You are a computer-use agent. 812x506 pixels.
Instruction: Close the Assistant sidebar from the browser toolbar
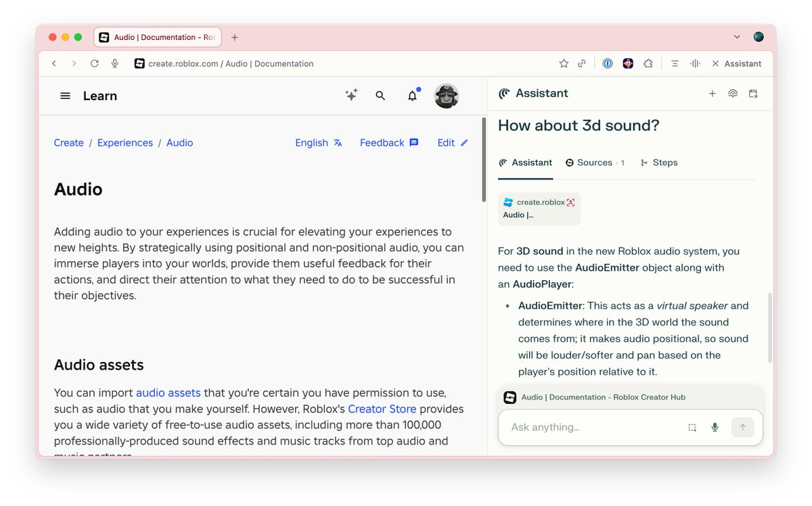736,64
